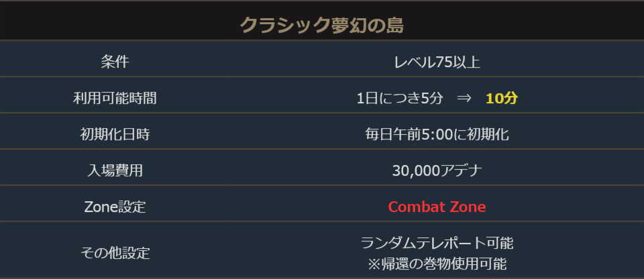Click the クラシック夢幻の島 table title

[321, 25]
